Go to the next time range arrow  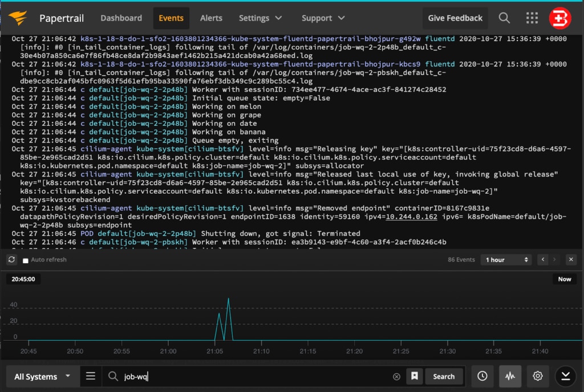click(x=554, y=260)
